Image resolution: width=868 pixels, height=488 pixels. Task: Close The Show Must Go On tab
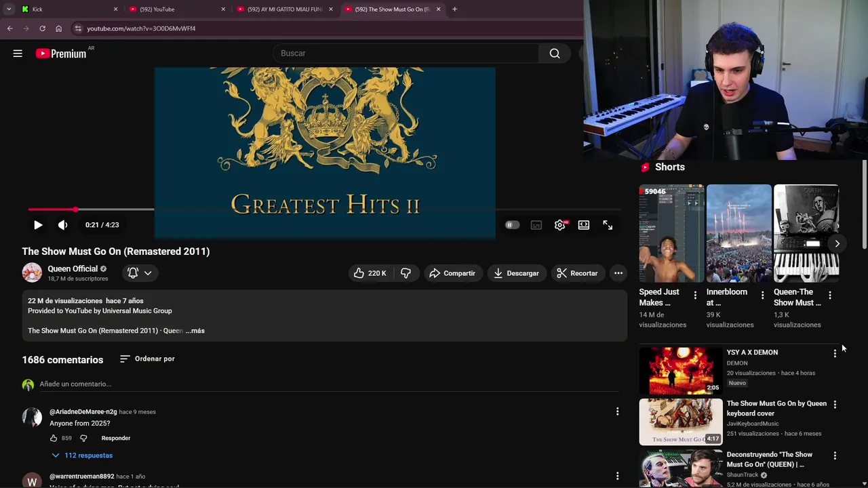click(x=438, y=9)
